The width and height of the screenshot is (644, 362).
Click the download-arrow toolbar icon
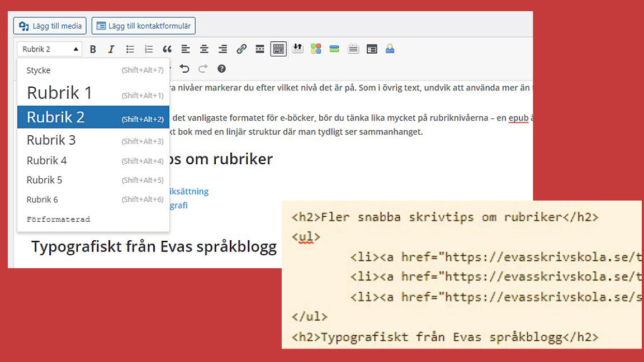[297, 49]
